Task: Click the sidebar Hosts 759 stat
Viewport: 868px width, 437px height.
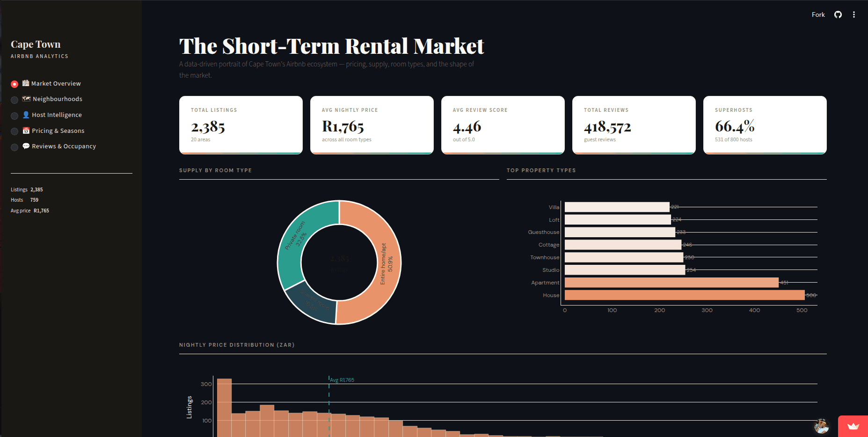Action: click(24, 200)
